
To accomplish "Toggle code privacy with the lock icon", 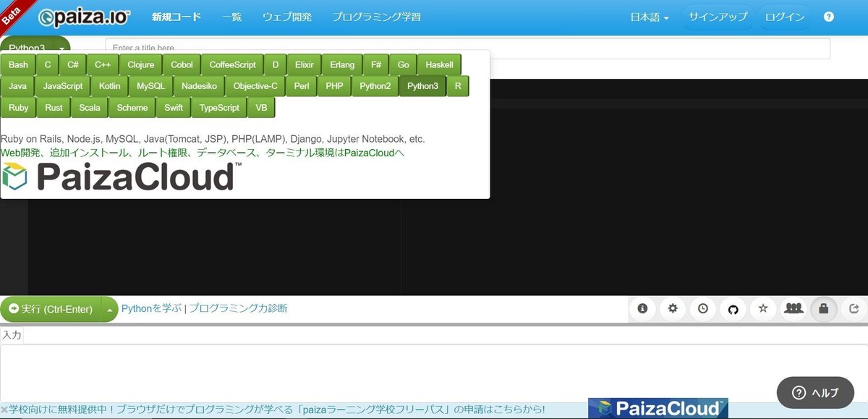I will pyautogui.click(x=824, y=308).
